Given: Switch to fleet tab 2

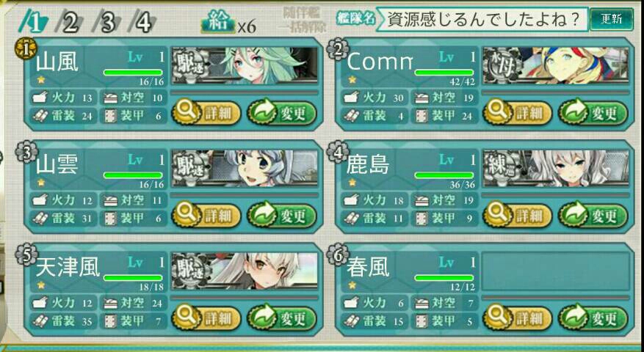Looking at the screenshot, I should [69, 23].
